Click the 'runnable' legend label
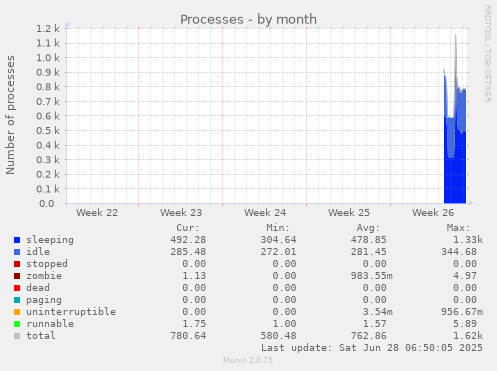 [x=50, y=324]
